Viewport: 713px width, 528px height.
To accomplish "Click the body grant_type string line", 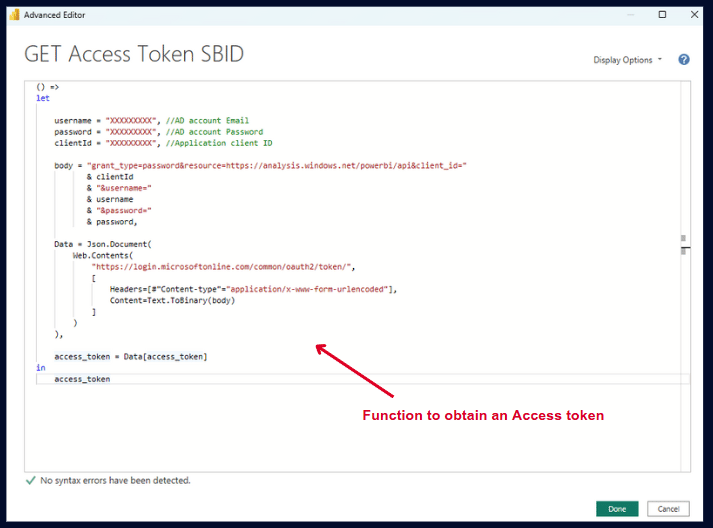I will (261, 166).
